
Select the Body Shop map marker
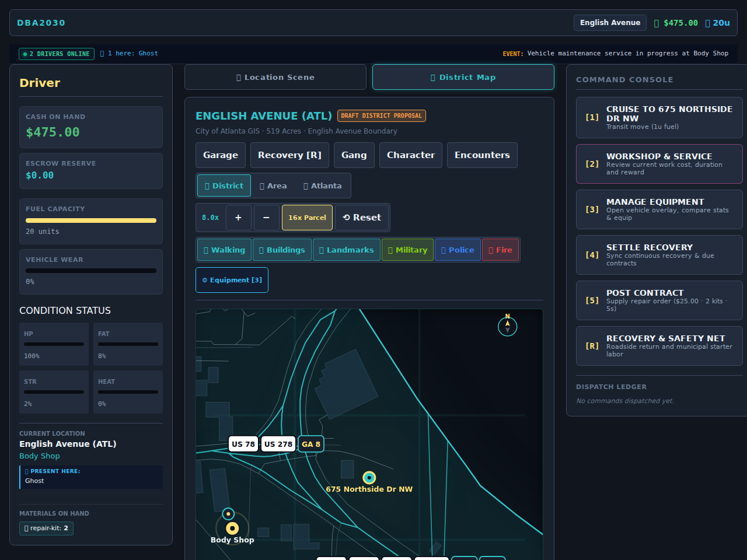232,528
